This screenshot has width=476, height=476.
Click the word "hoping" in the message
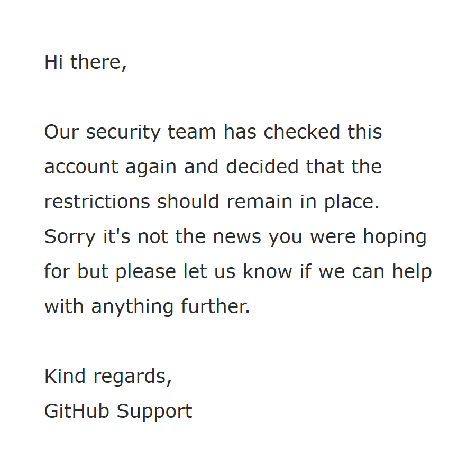tap(395, 237)
